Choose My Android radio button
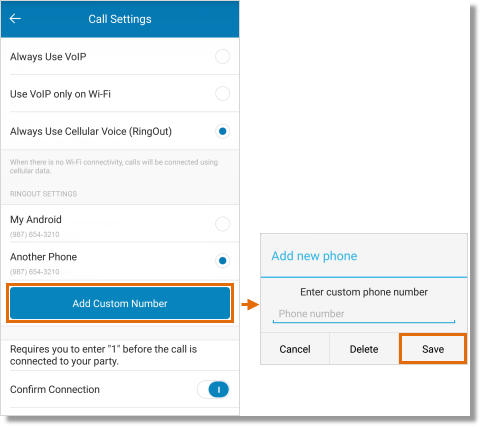 click(x=222, y=224)
